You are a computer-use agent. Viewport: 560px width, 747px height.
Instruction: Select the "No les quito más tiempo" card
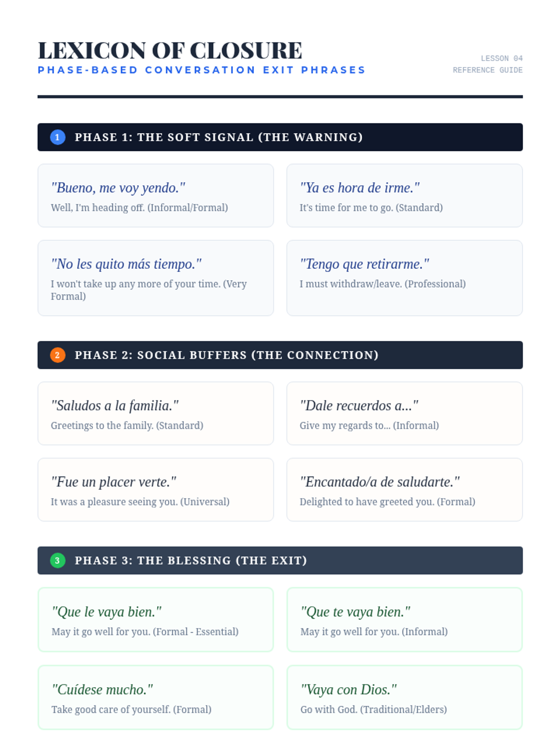(155, 278)
